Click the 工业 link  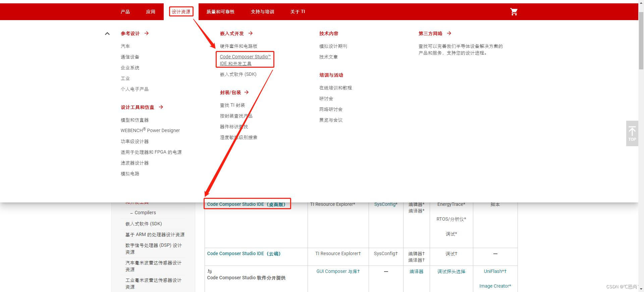coord(125,78)
